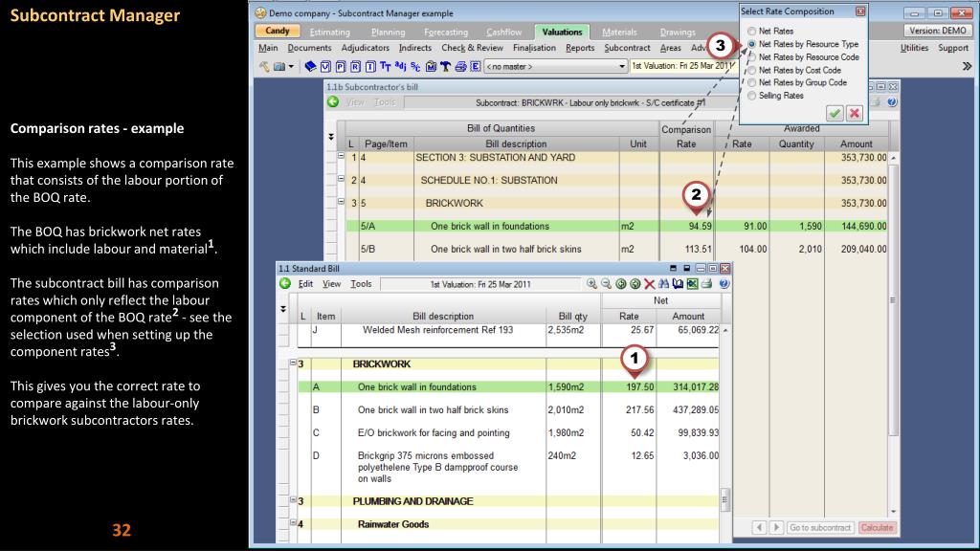This screenshot has width=980, height=551.
Task: Click the blue book icon in main toolbar
Action: coord(310,66)
